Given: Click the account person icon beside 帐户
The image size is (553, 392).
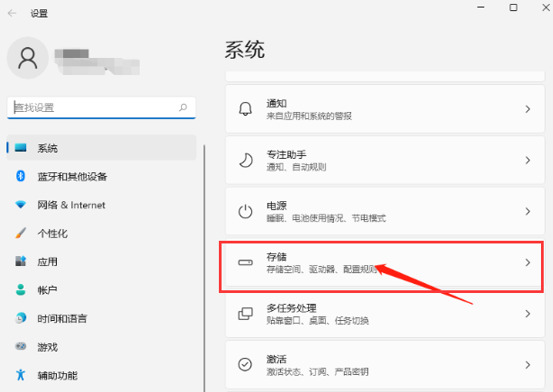Looking at the screenshot, I should [20, 290].
